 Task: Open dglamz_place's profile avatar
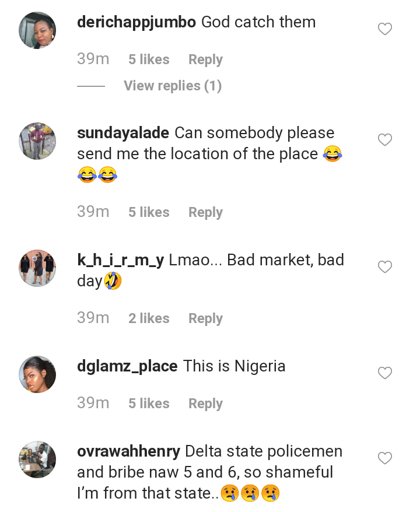37,374
